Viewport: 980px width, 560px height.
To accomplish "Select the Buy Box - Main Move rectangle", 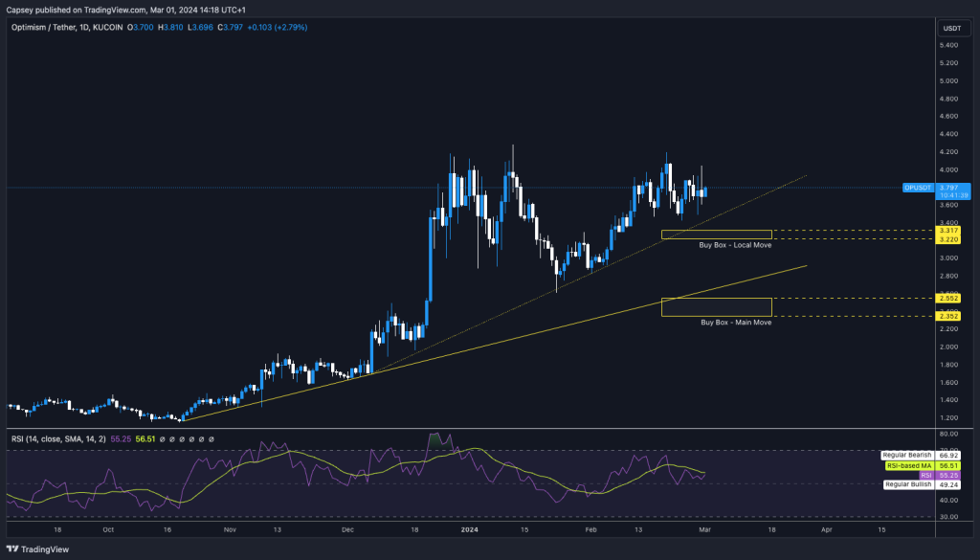I will [x=716, y=306].
